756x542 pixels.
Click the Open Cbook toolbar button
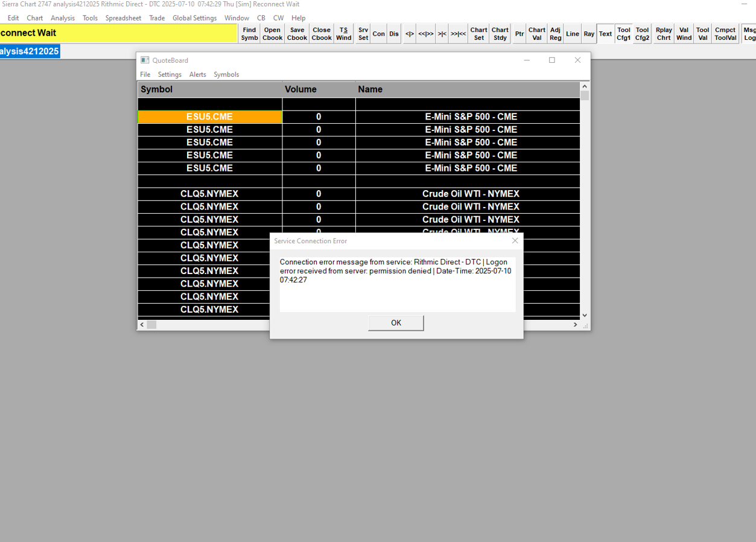pos(272,34)
